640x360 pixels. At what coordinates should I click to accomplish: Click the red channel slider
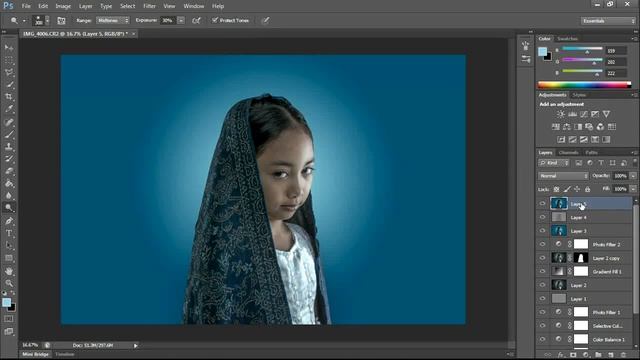pos(582,49)
